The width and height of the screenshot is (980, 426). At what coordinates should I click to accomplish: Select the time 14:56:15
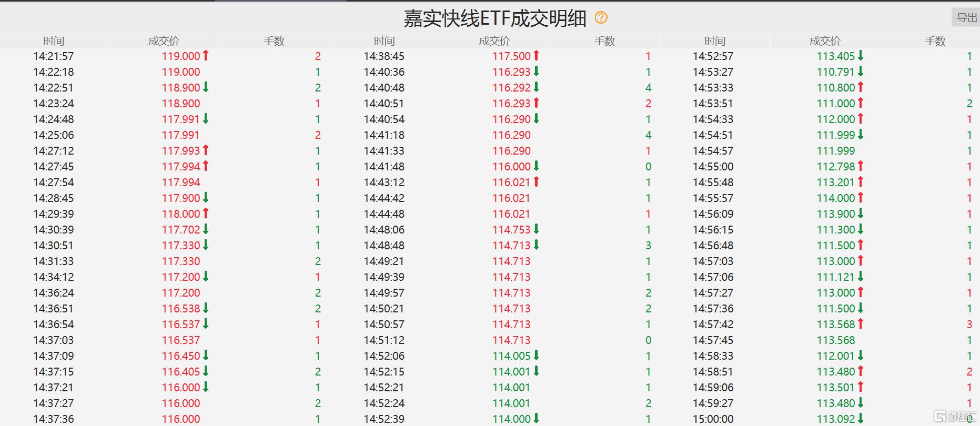coord(713,230)
